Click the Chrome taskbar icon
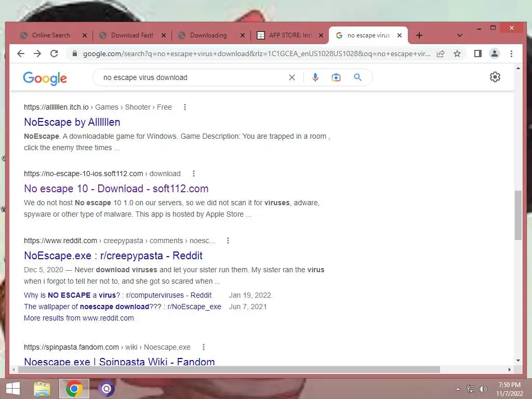 74,389
